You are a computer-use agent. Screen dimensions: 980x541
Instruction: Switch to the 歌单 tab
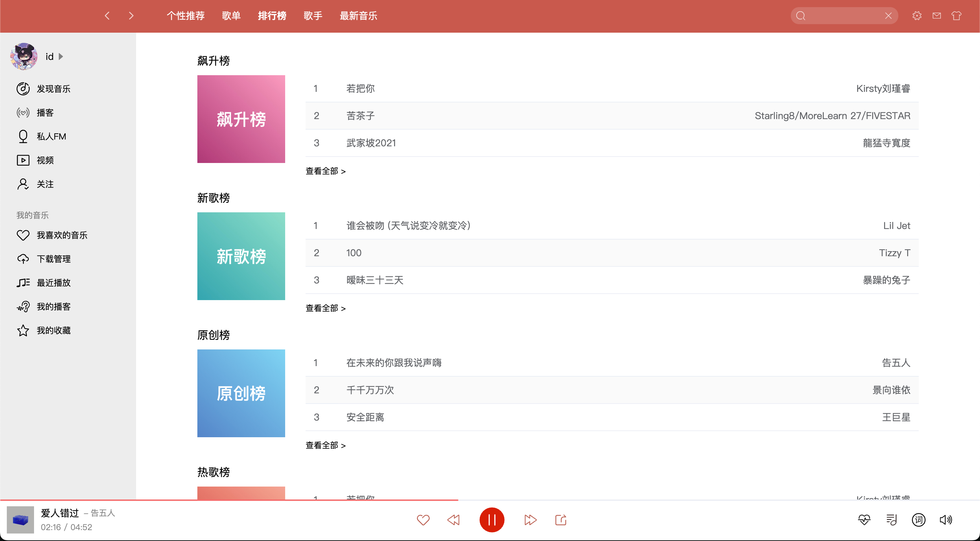231,16
